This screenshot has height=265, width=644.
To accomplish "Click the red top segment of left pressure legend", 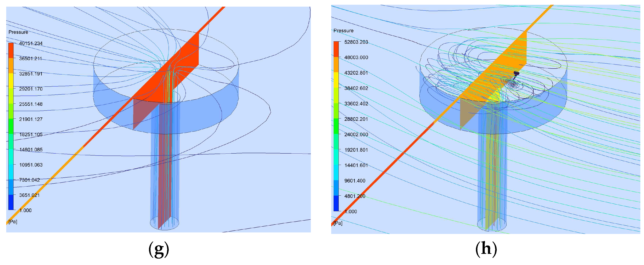I will click(11, 51).
